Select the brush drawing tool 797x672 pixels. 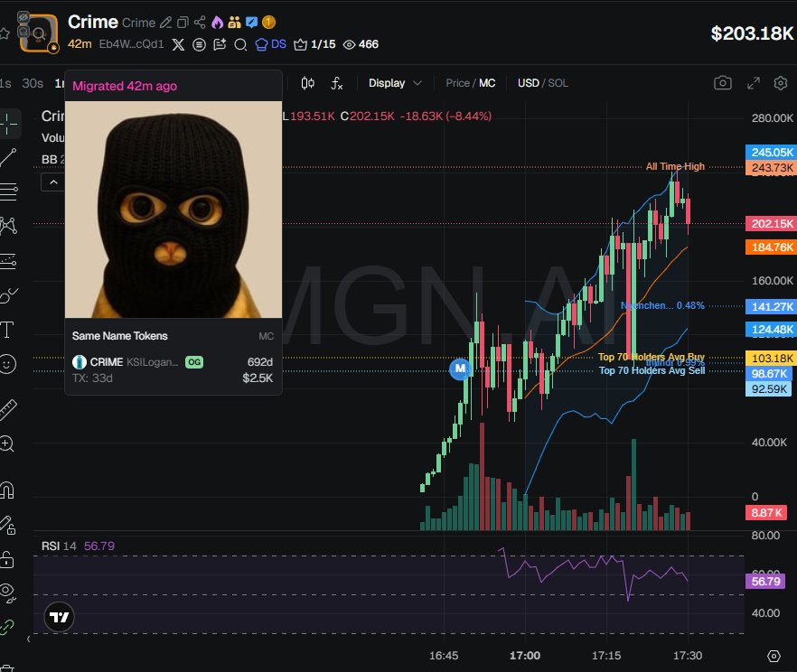pos(8,294)
